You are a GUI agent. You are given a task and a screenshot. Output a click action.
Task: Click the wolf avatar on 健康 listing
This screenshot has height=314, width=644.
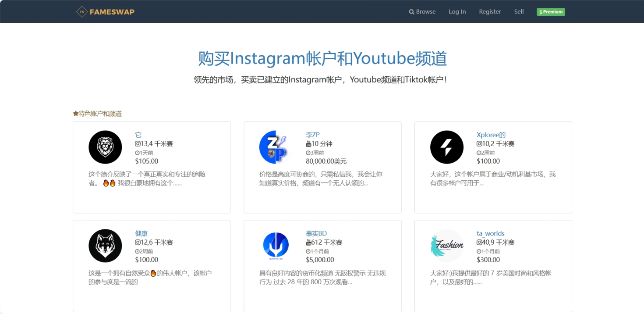pos(105,246)
